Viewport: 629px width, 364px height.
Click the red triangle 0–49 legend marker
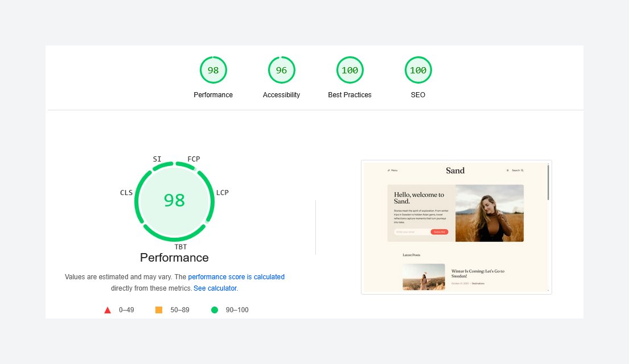coord(108,309)
